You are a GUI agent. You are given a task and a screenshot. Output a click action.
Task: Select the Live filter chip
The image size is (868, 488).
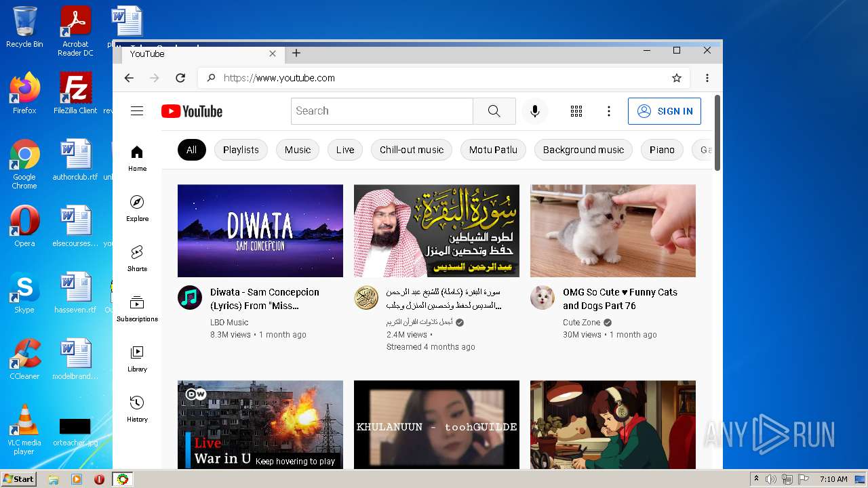click(x=345, y=150)
